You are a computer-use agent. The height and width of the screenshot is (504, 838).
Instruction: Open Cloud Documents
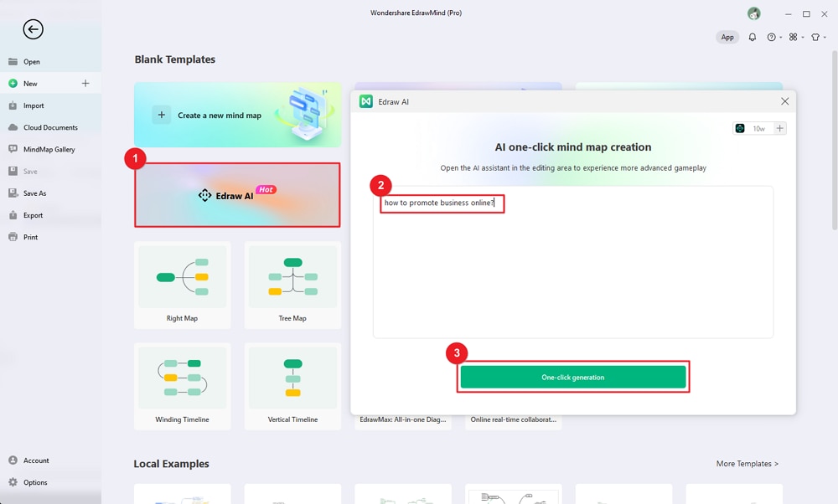51,127
